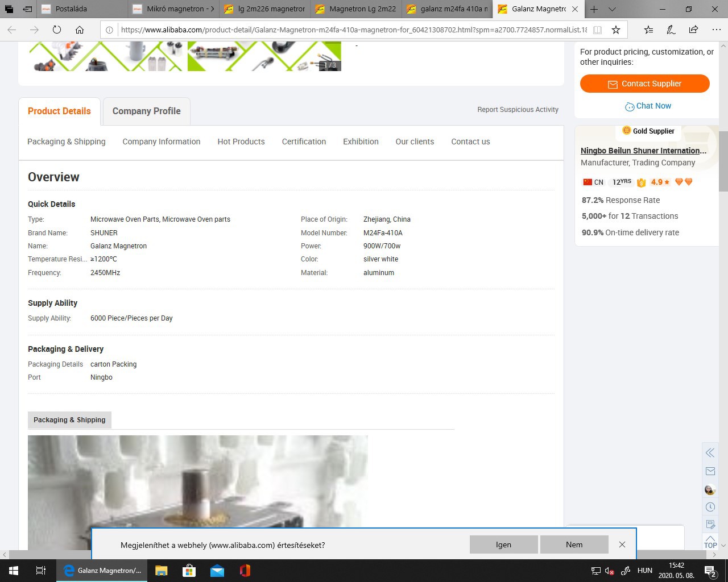Image resolution: width=728 pixels, height=582 pixels.
Task: Open Edge settings and more menu
Action: [x=716, y=30]
